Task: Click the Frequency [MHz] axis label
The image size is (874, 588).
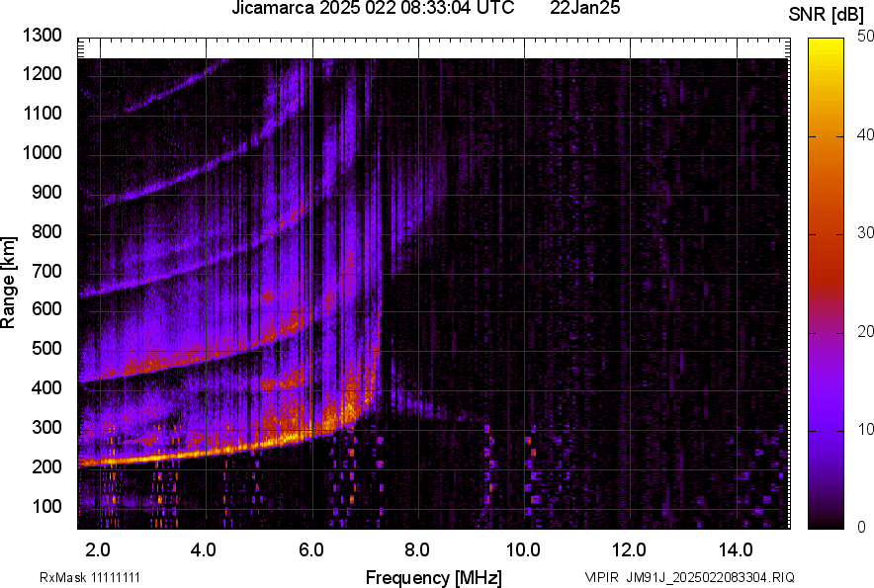Action: click(x=433, y=577)
